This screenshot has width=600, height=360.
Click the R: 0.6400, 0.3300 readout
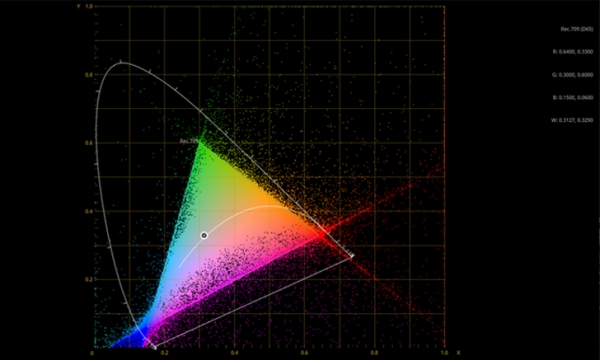pyautogui.click(x=573, y=52)
